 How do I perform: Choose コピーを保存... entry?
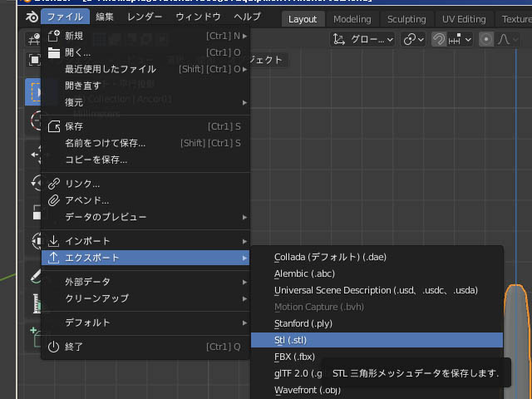coord(145,160)
